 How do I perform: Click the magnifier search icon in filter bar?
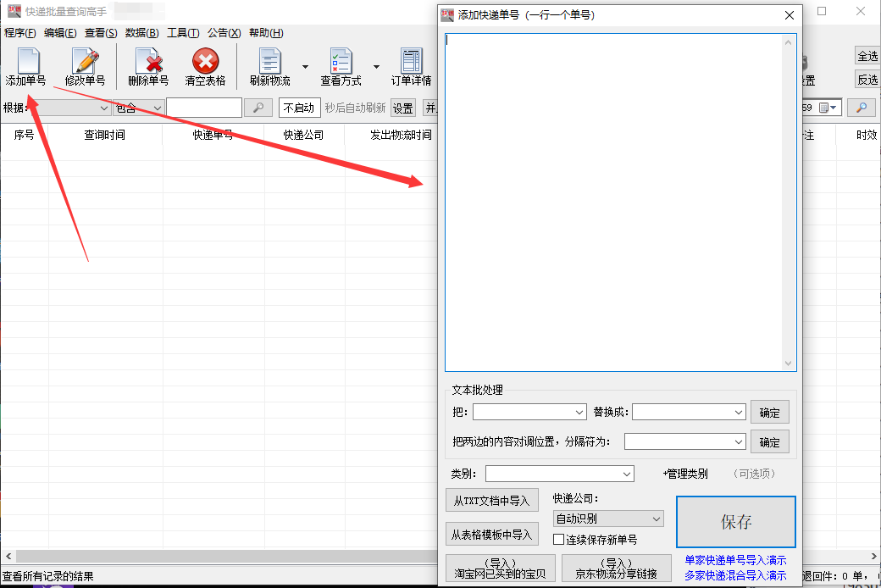(x=258, y=108)
